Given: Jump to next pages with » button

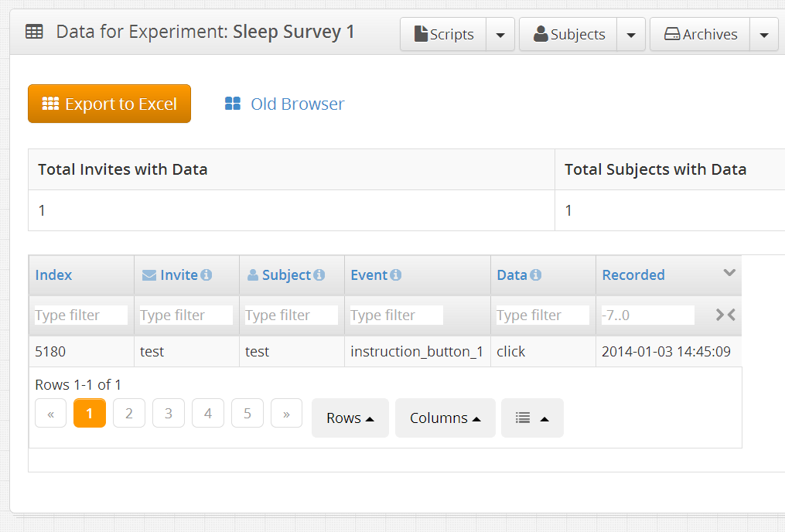Looking at the screenshot, I should (286, 414).
